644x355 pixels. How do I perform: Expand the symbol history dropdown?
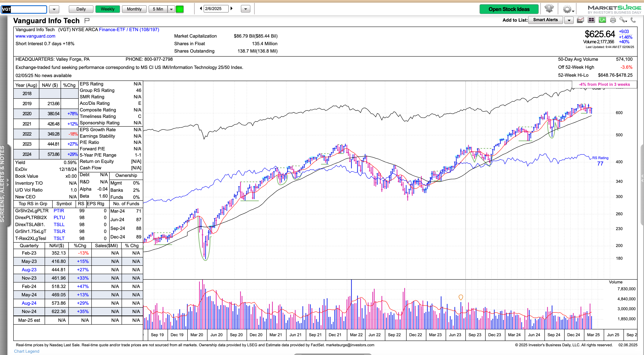(x=54, y=9)
